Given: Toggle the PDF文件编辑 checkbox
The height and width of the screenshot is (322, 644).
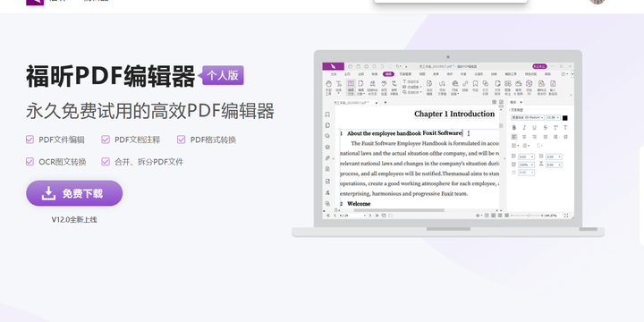Looking at the screenshot, I should pyautogui.click(x=30, y=140).
